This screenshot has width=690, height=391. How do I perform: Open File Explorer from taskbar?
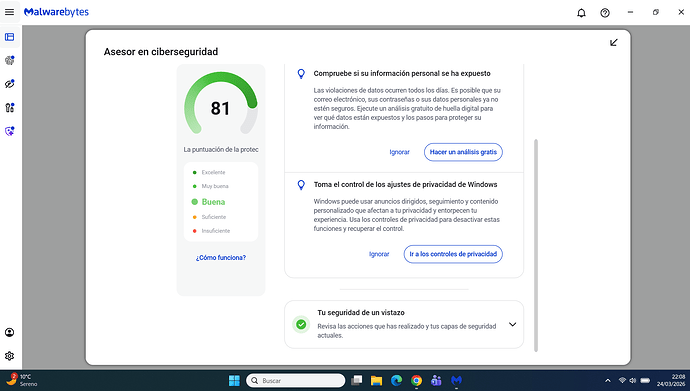(376, 380)
